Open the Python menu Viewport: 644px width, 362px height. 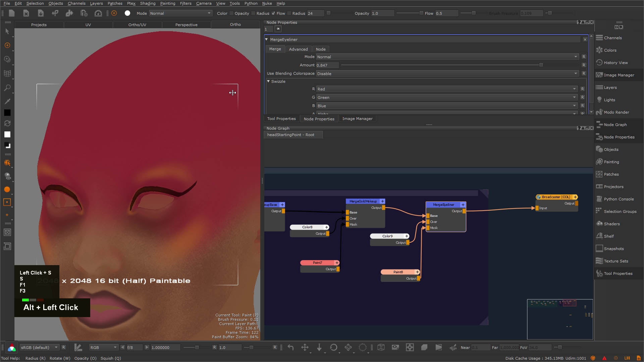tap(251, 3)
